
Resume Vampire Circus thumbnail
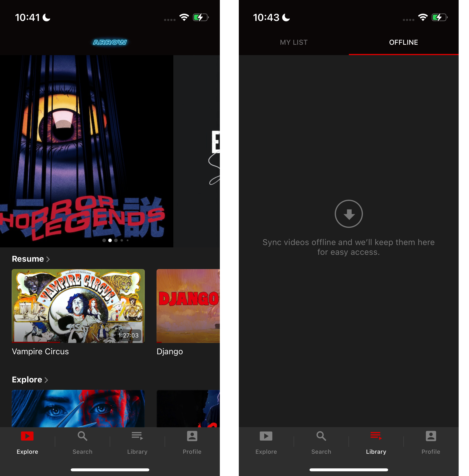(78, 306)
